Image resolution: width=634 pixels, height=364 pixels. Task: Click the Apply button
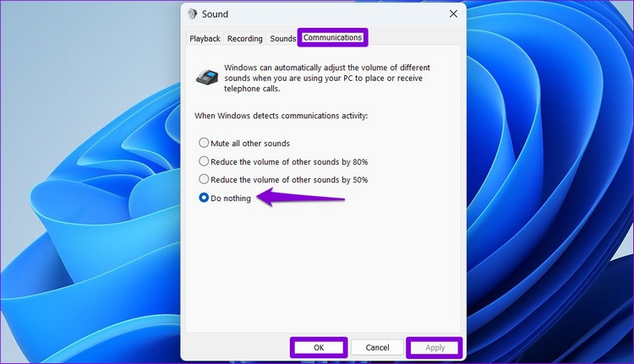435,347
